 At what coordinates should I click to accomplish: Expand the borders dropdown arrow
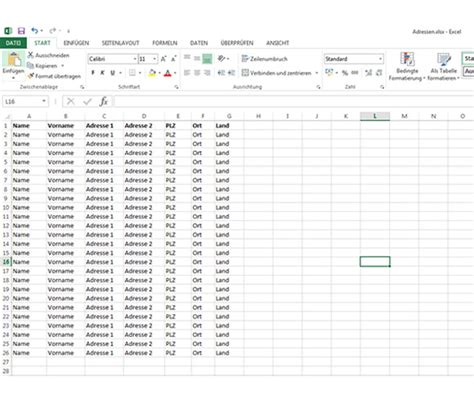[140, 73]
